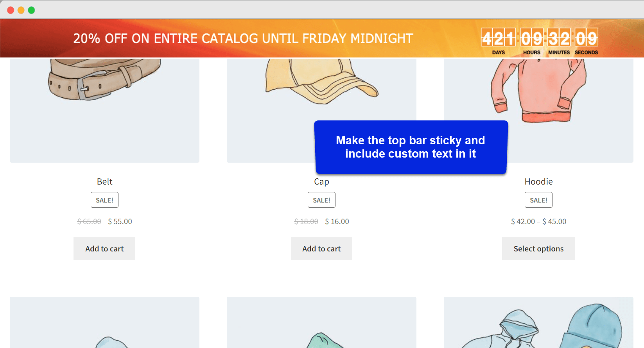
Task: Click the 20% OFF promo banner text
Action: (242, 38)
